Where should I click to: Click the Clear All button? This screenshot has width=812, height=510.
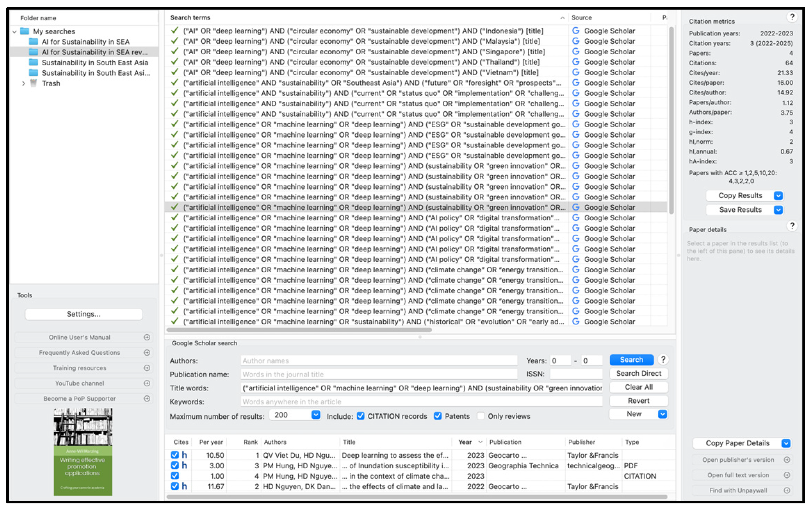[x=638, y=387]
